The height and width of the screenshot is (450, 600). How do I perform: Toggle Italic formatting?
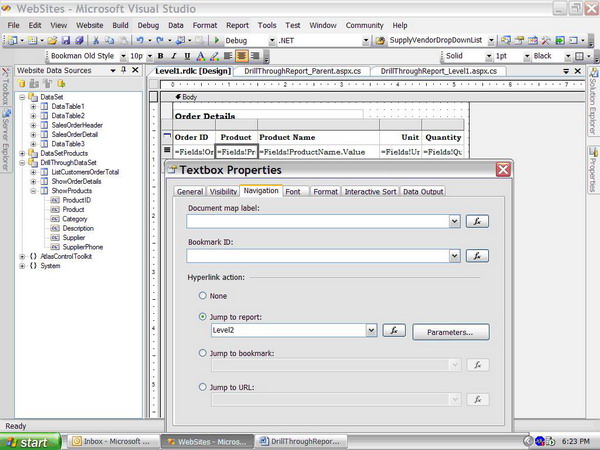[x=174, y=56]
